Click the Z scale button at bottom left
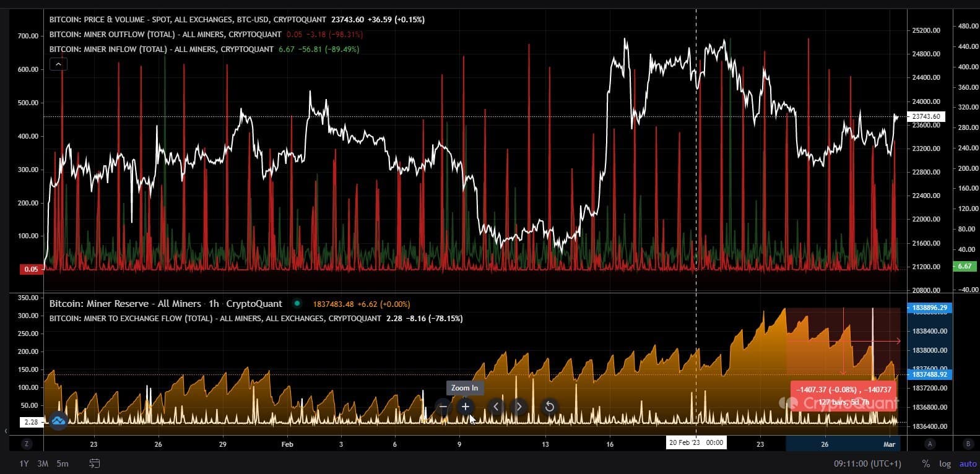Viewport: 980px width, 474px height. tap(27, 444)
